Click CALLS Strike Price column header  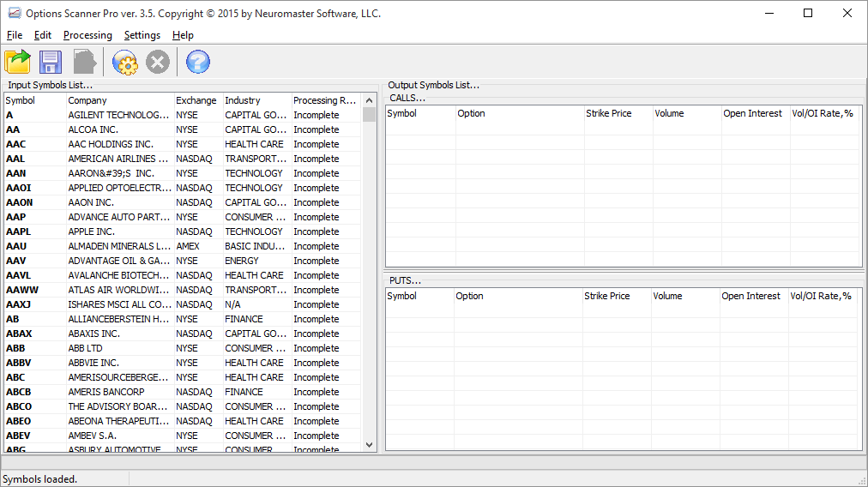point(618,113)
